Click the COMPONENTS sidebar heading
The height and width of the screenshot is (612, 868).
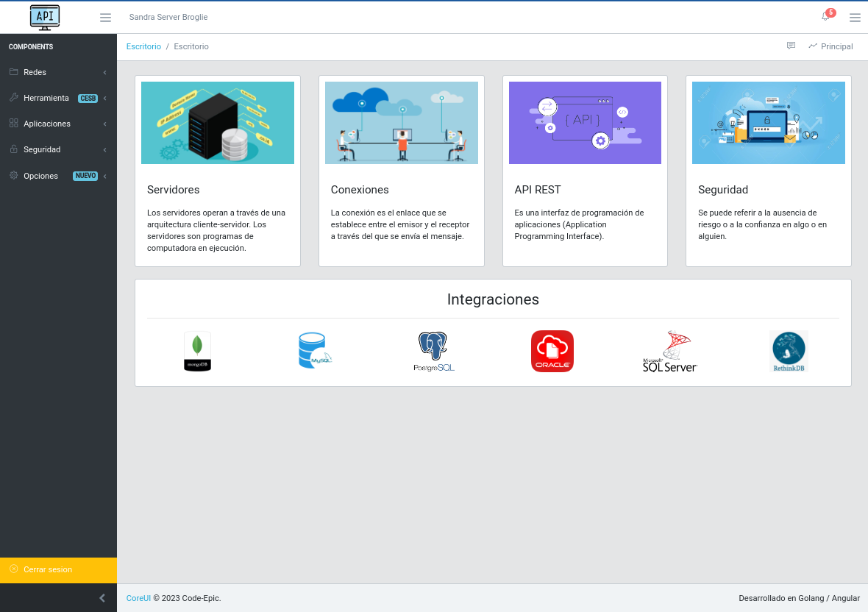[x=31, y=46]
